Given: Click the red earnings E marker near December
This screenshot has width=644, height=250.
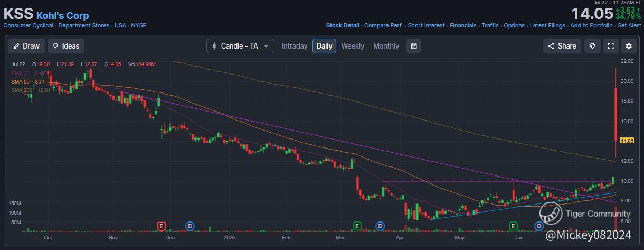Looking at the screenshot, I should coord(162,226).
